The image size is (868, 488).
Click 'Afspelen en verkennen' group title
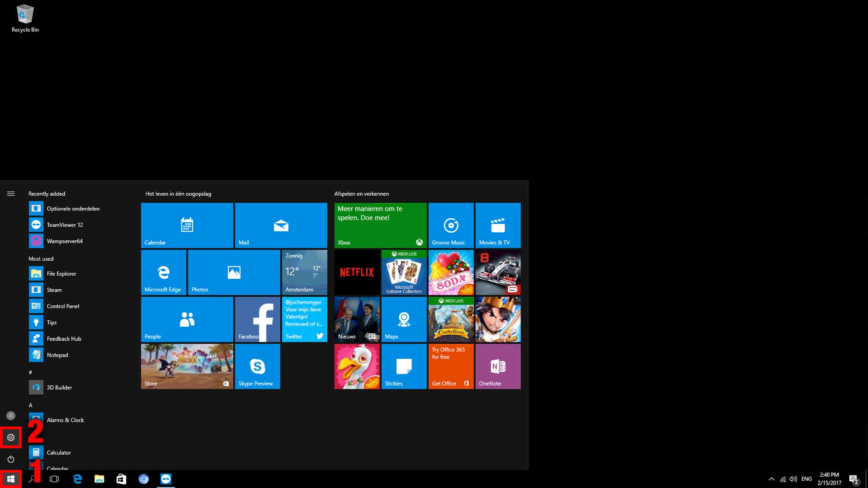coord(362,194)
